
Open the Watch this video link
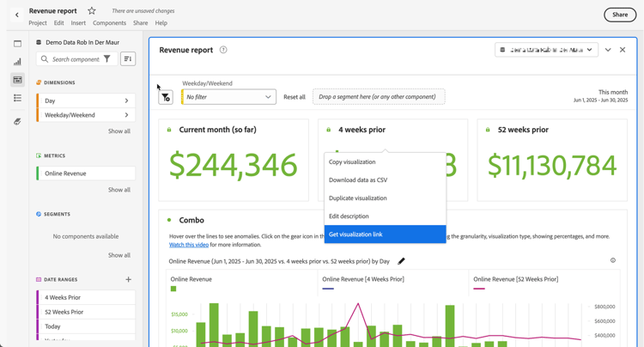(189, 245)
